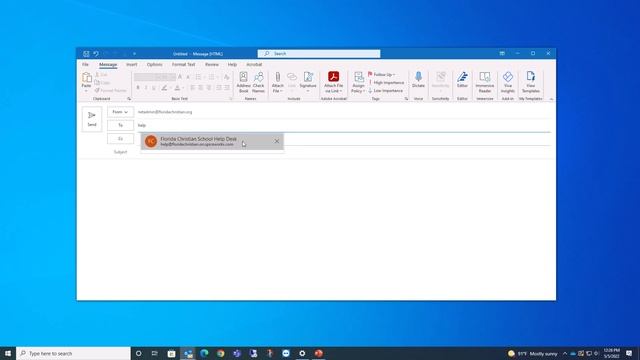Viewport: 640px width, 360px height.
Task: Open Ribbon Display Options in title bar
Action: [502, 53]
